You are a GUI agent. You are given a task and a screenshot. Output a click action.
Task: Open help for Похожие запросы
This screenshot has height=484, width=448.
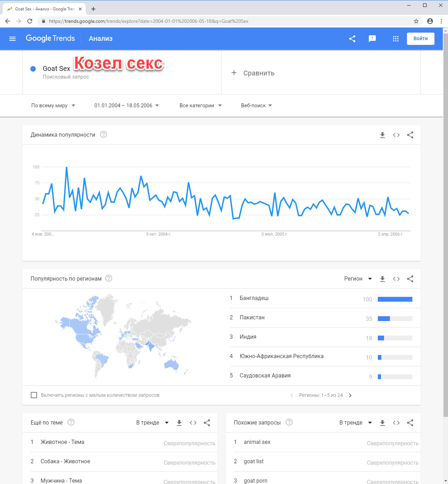click(289, 422)
